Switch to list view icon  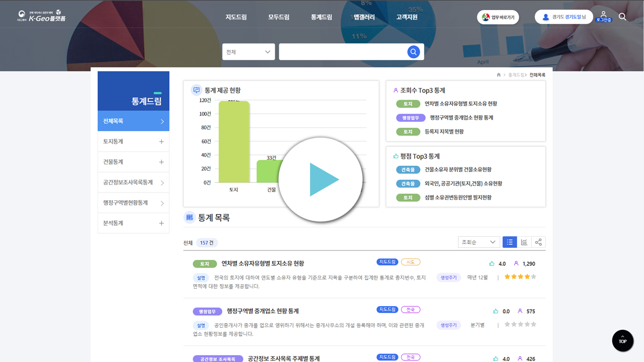(510, 242)
